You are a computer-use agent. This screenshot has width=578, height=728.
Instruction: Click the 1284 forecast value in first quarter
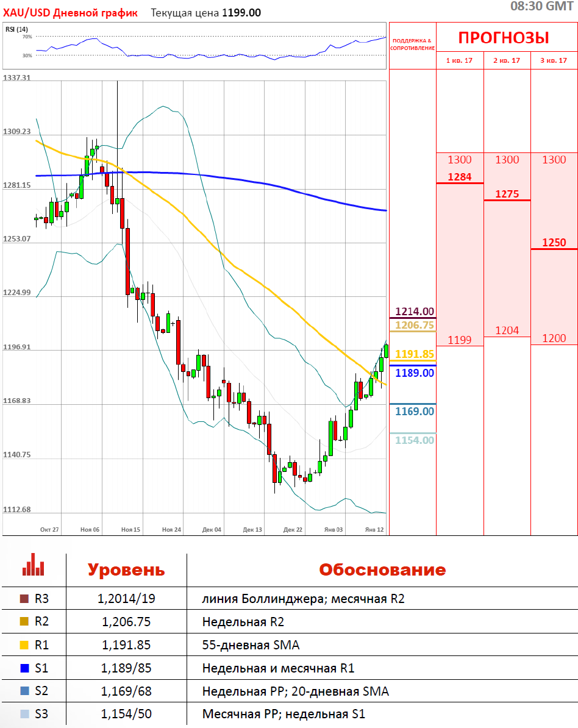coord(459,177)
